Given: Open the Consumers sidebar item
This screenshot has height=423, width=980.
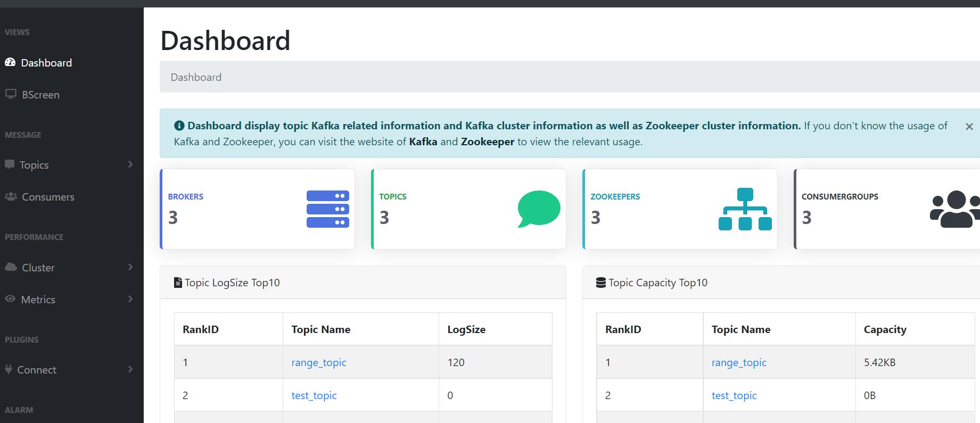Looking at the screenshot, I should [x=48, y=197].
